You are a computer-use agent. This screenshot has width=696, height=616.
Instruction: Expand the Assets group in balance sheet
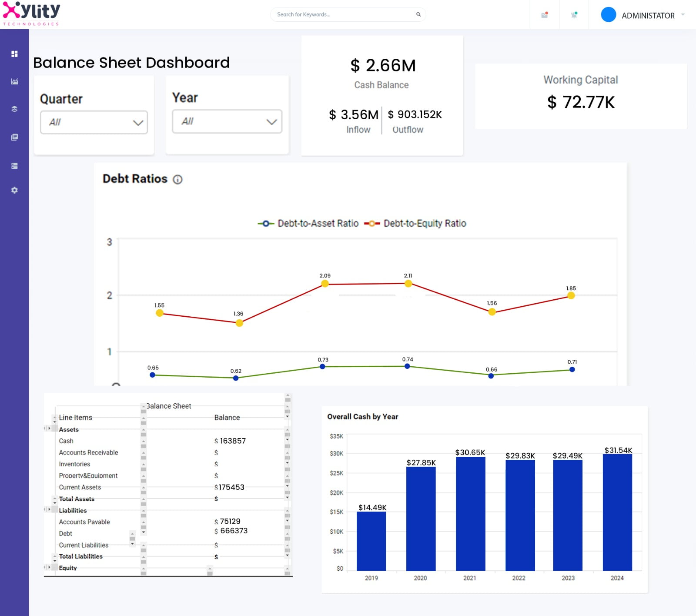(x=49, y=429)
